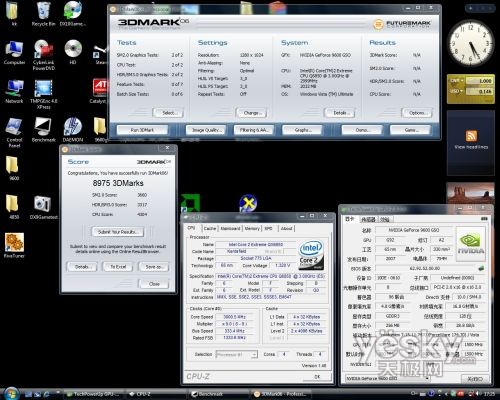Open the HD disc icon on desktop

tap(73, 52)
